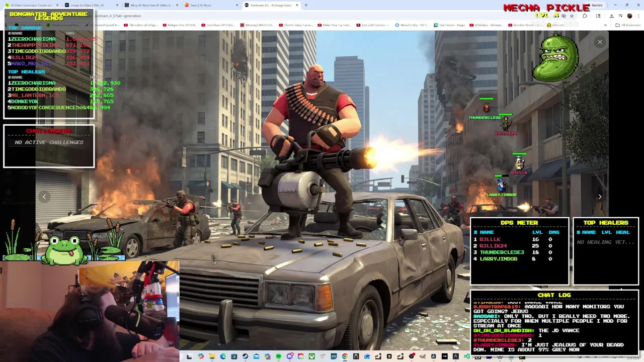Screen dimensions: 644x362
Task: Open Hard Bass 2013 bookmark
Action: point(218,25)
